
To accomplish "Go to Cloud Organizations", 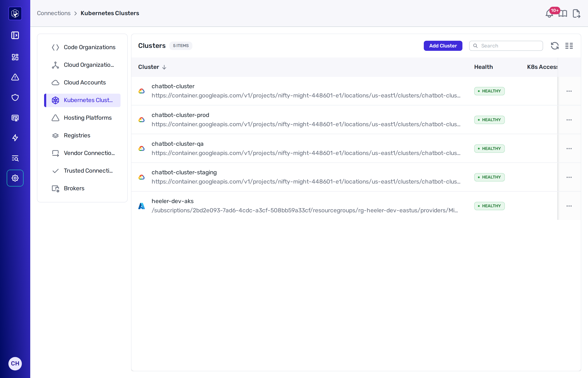I will [x=82, y=65].
